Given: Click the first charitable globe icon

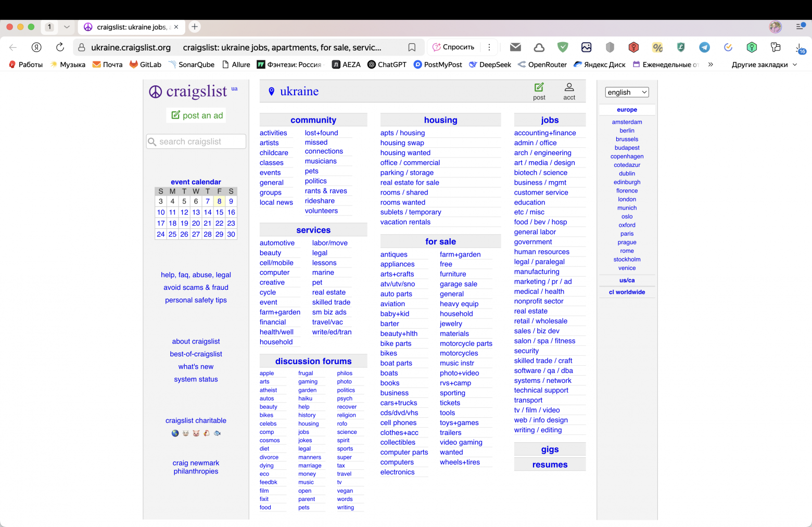Looking at the screenshot, I should [175, 433].
